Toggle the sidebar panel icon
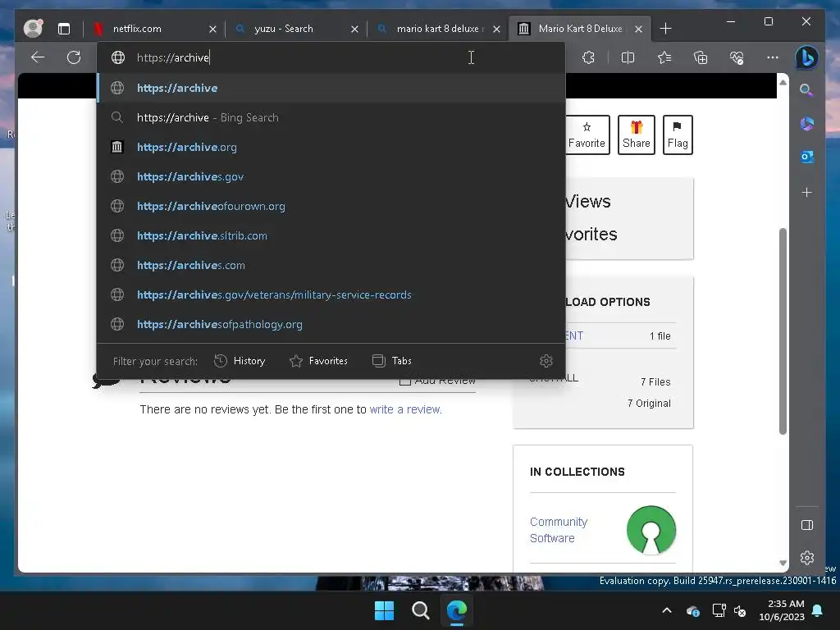Viewport: 840px width, 630px height. click(x=807, y=525)
